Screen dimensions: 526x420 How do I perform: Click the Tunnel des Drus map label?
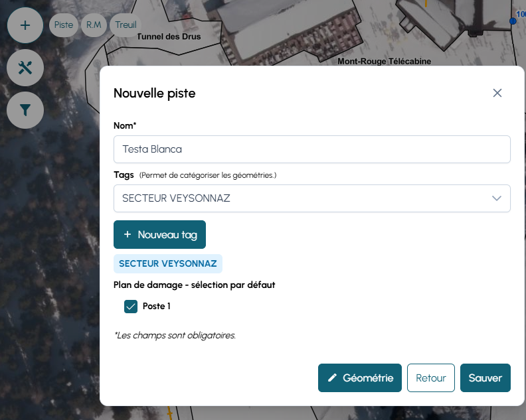[x=169, y=37]
